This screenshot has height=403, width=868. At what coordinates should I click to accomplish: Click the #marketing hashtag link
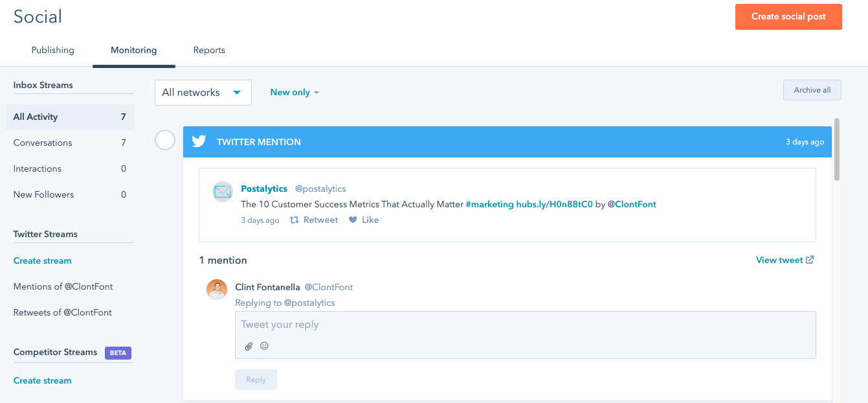coord(489,204)
